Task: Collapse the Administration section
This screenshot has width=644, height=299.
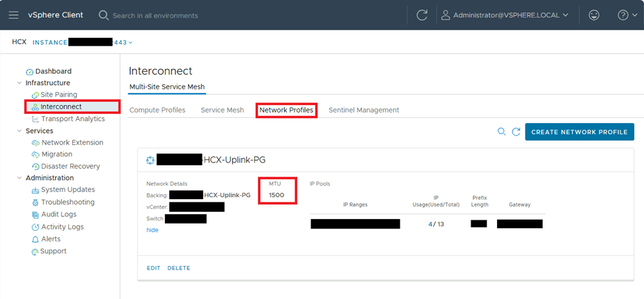Action: coord(19,178)
